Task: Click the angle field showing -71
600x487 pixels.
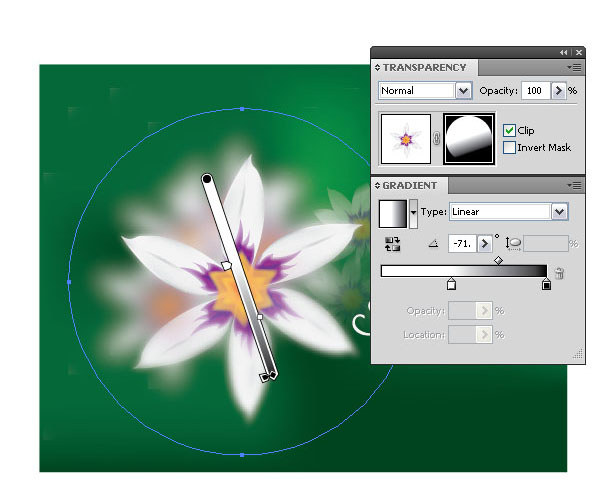Action: [x=462, y=244]
